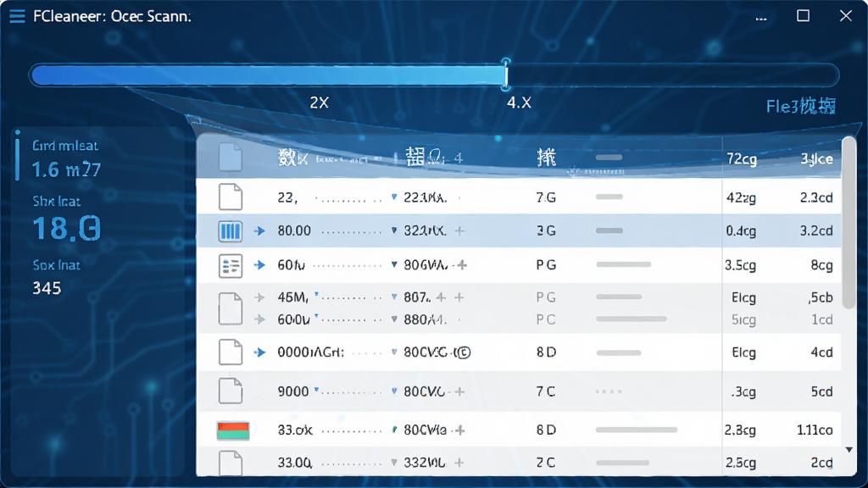Expand the 807. dropdown triangle
Image resolution: width=868 pixels, height=488 pixels.
(x=394, y=297)
